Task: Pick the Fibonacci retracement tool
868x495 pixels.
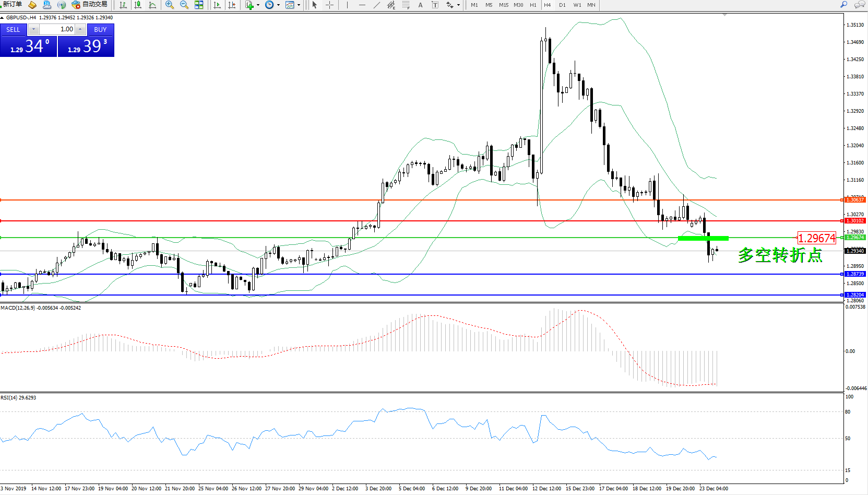Action: (406, 5)
